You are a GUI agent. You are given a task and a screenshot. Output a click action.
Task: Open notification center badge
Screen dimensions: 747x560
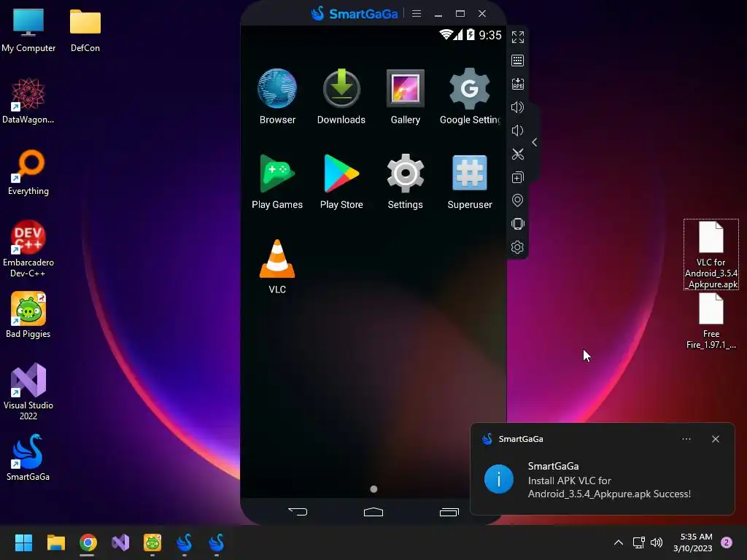click(727, 542)
